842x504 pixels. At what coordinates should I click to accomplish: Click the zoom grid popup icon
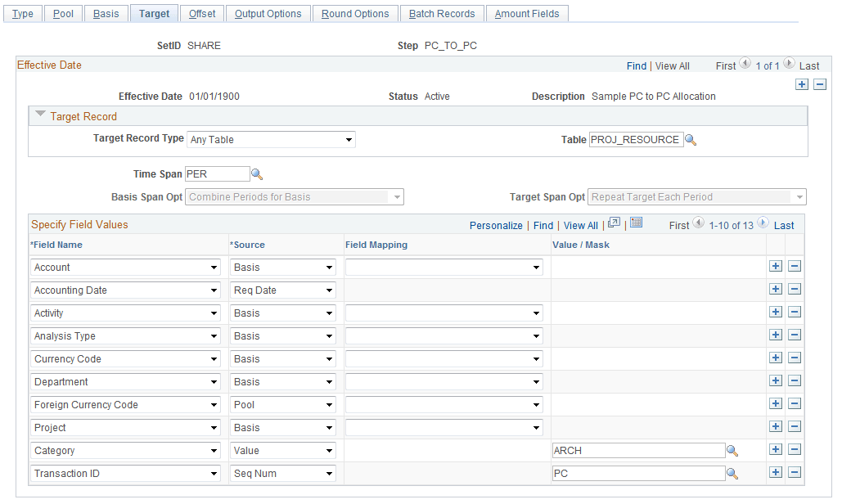[615, 224]
